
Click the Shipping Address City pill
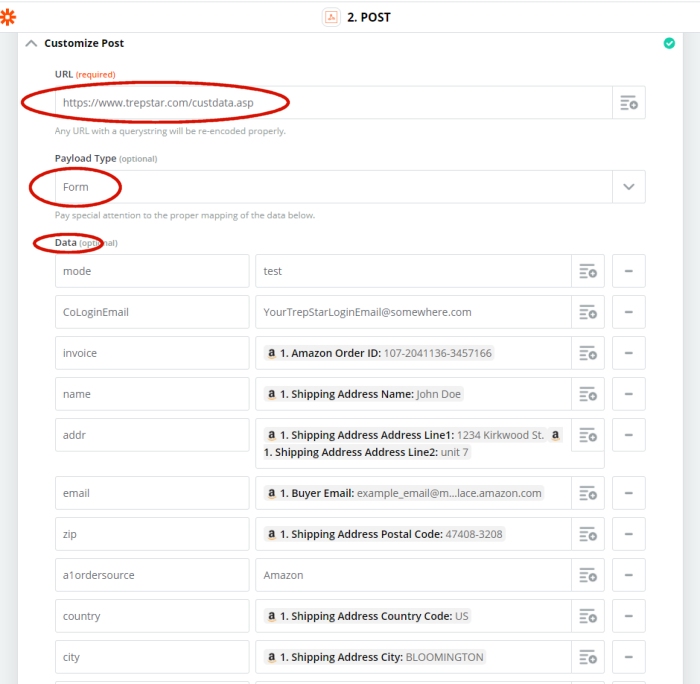coord(375,657)
